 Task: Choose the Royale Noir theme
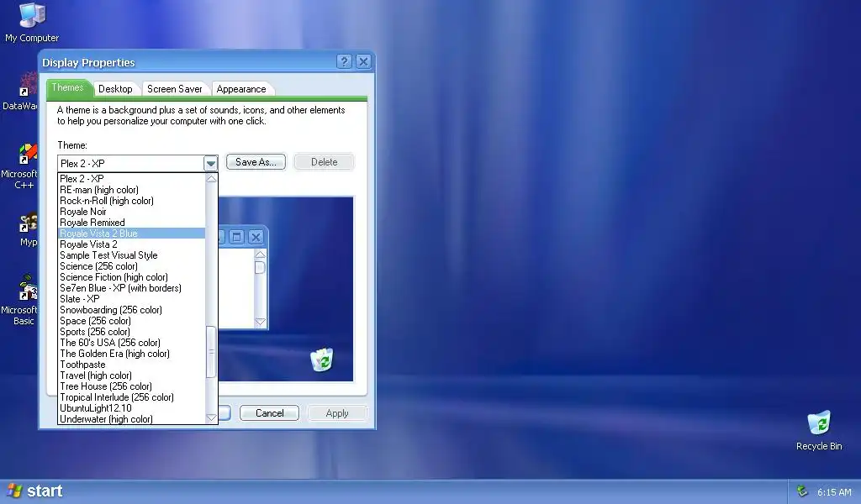click(x=132, y=212)
